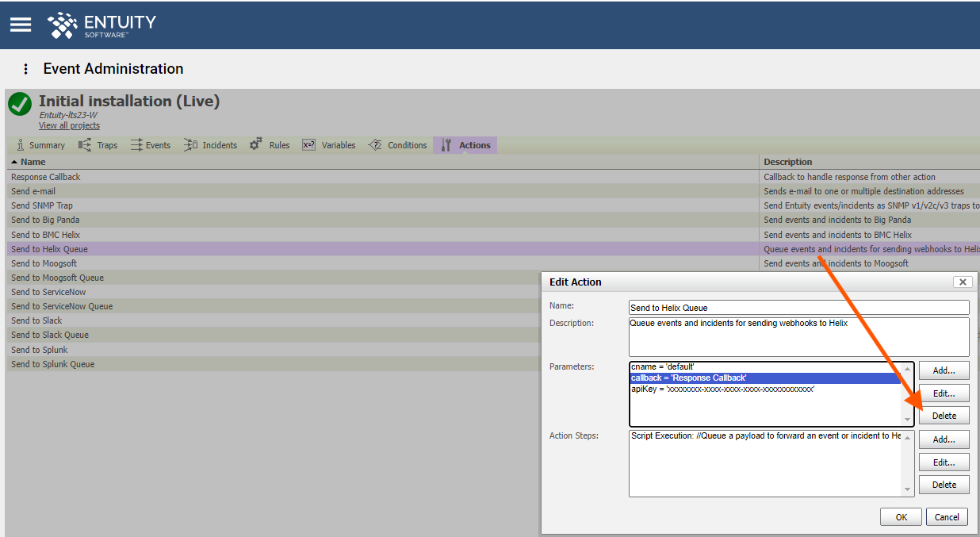The image size is (980, 537).
Task: Switch to the Actions tab
Action: point(465,145)
